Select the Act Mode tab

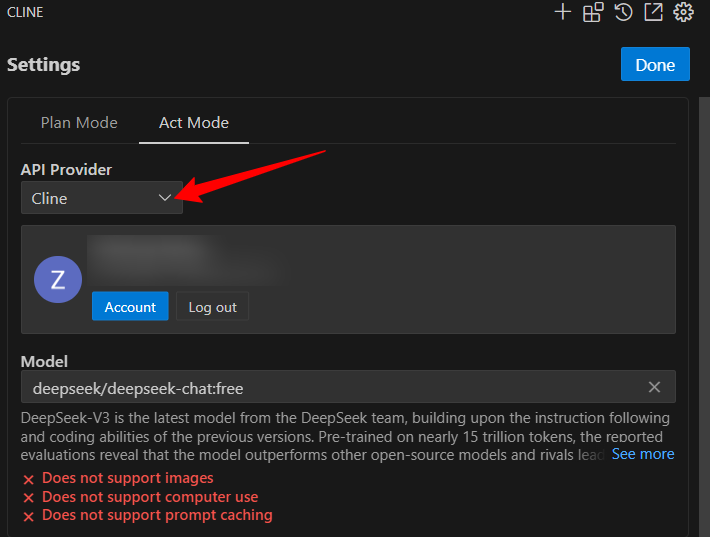194,123
